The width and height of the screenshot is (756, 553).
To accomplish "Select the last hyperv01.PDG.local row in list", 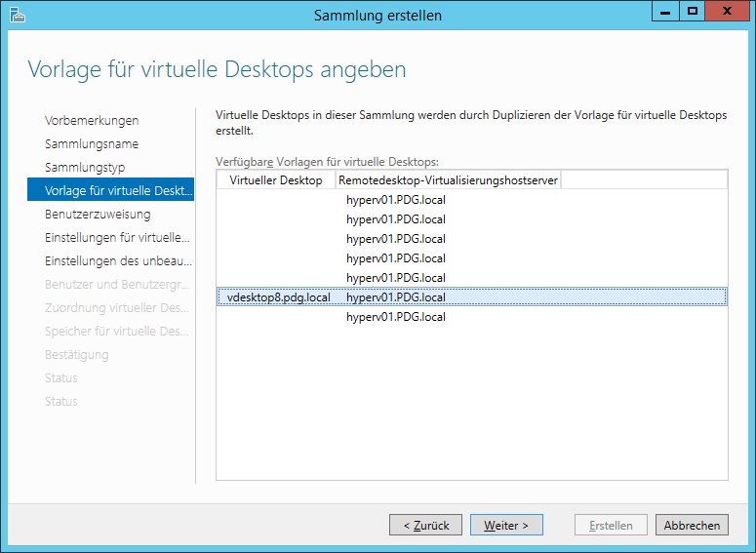I will pyautogui.click(x=395, y=317).
